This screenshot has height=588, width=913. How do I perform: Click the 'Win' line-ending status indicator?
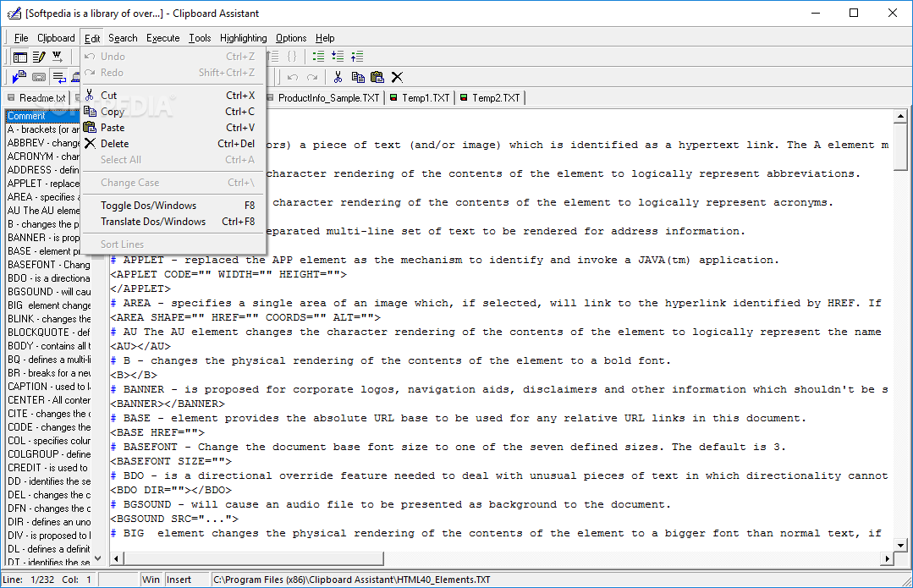tap(151, 580)
